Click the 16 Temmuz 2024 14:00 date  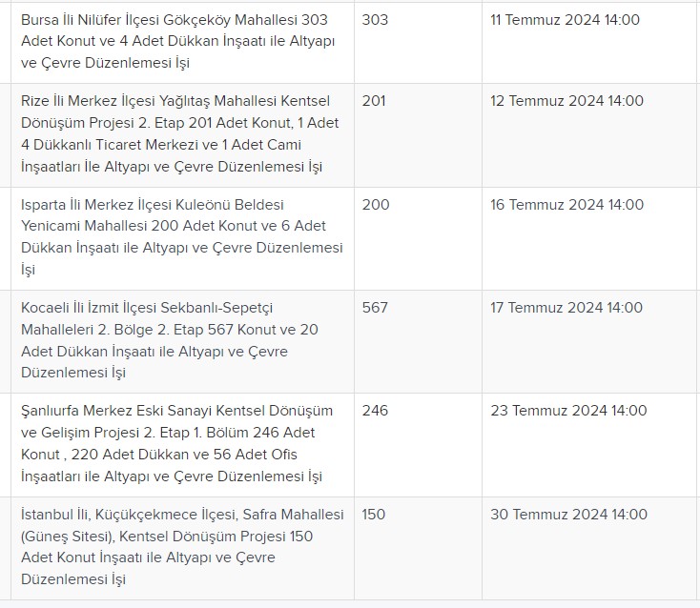[x=567, y=204]
